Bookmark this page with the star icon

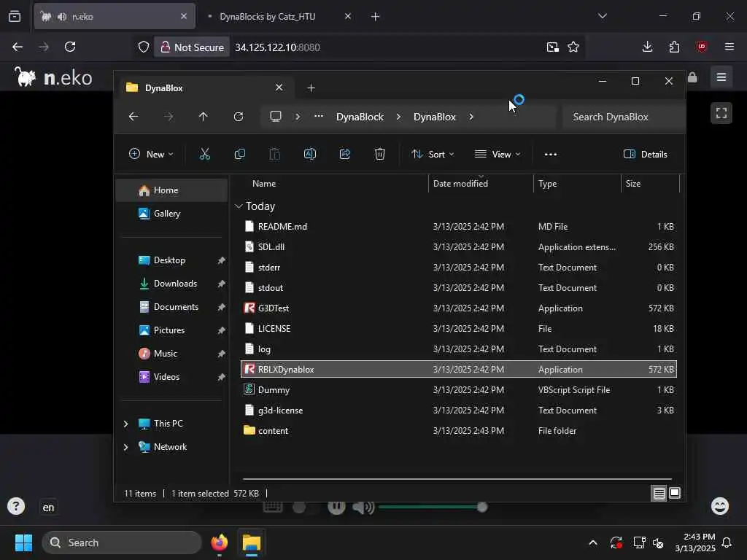[x=573, y=47]
